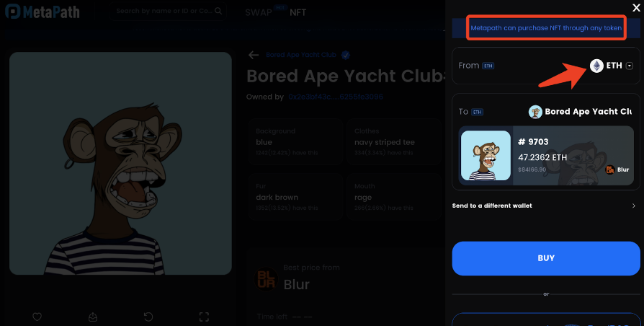Click the #9703 ape thumbnail in the panel
The height and width of the screenshot is (326, 644).
[x=486, y=156]
